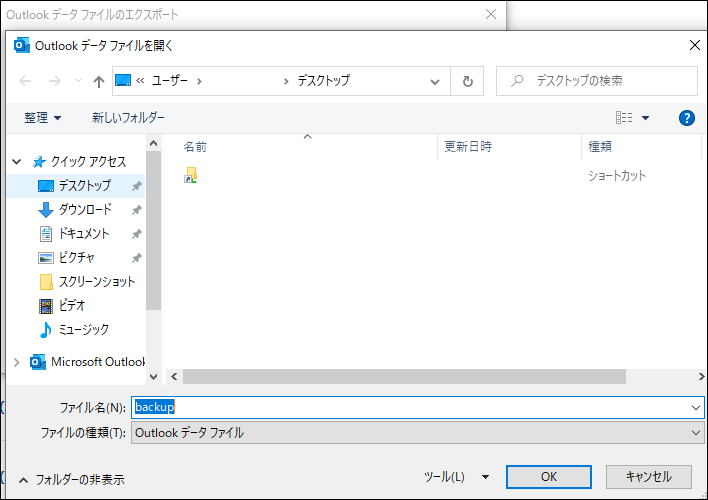
Task: Click the Forward navigation arrow
Action: coord(55,81)
